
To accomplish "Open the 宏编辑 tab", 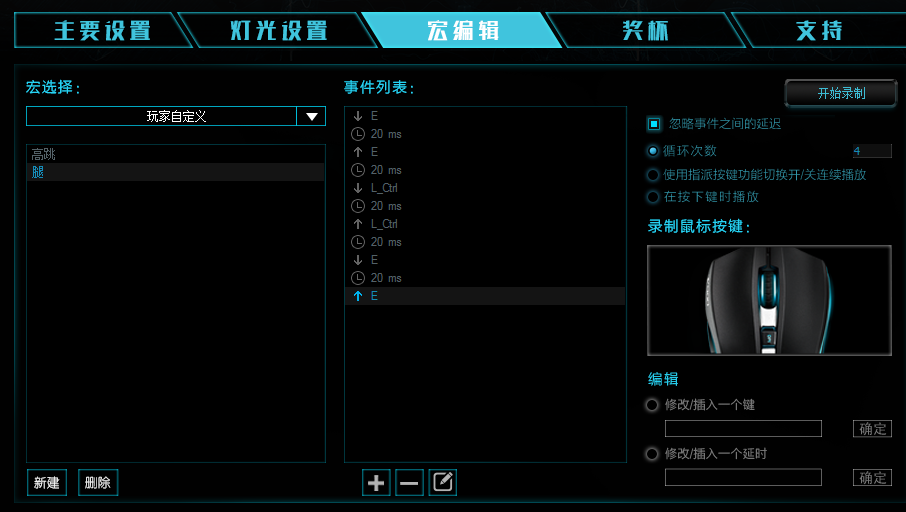I will tap(463, 30).
